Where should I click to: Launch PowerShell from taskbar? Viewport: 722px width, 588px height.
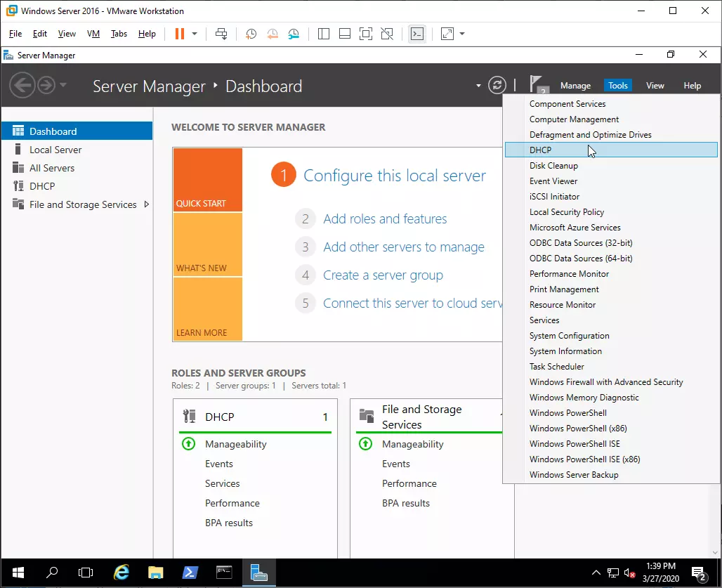pos(190,573)
